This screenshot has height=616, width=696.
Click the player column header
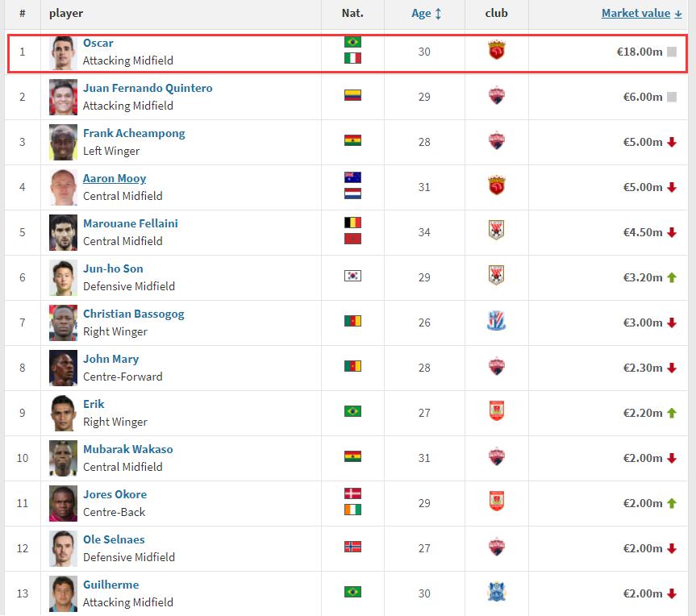click(x=66, y=14)
